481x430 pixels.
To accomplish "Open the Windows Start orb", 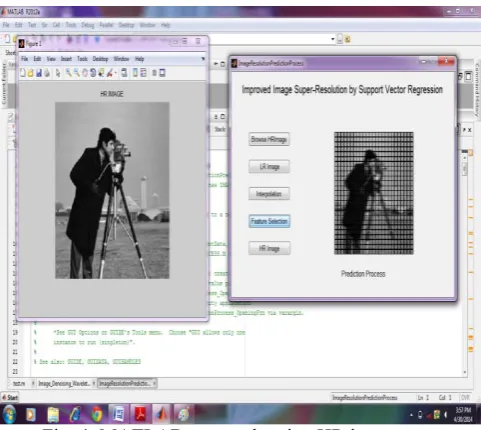I will tap(9, 414).
